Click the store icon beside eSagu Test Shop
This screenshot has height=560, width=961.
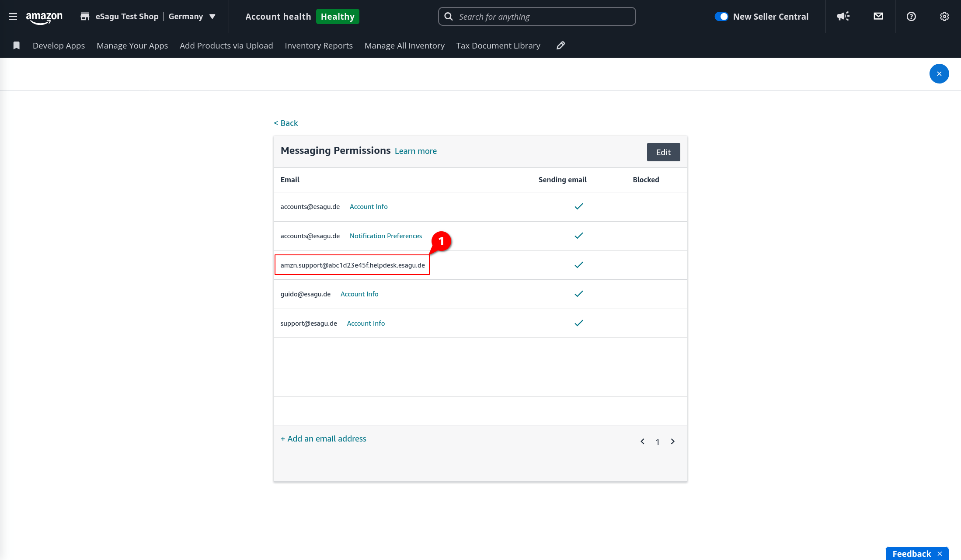[85, 17]
